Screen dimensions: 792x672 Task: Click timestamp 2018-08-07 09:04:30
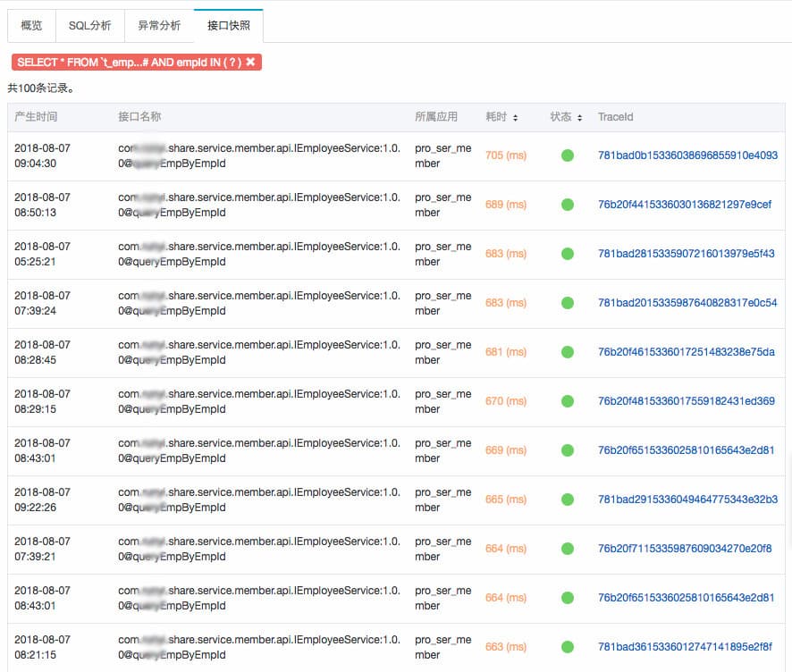(42, 155)
